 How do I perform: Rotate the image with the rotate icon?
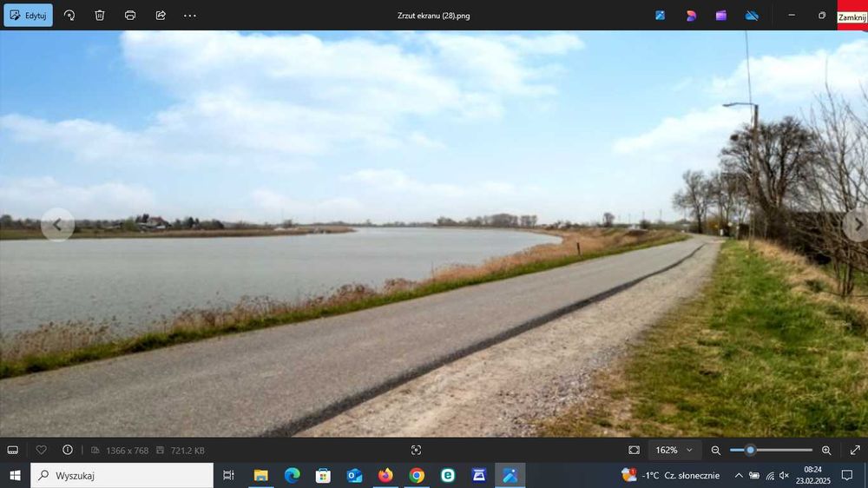coord(69,16)
